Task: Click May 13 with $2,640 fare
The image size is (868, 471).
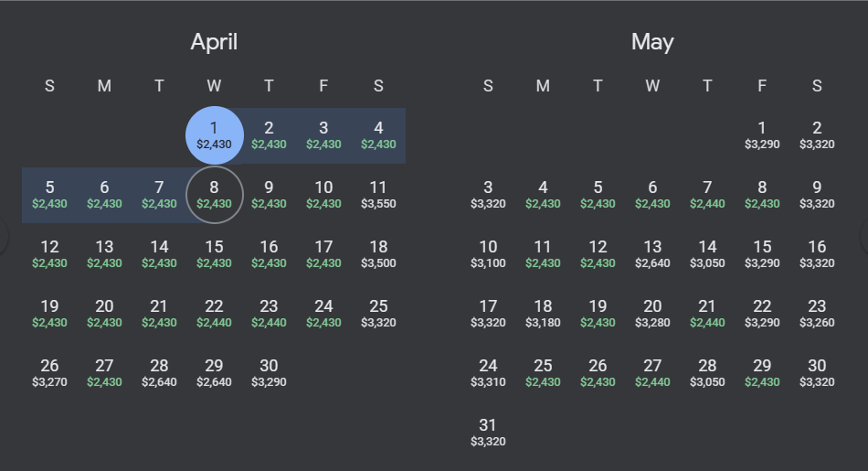Action: 652,254
